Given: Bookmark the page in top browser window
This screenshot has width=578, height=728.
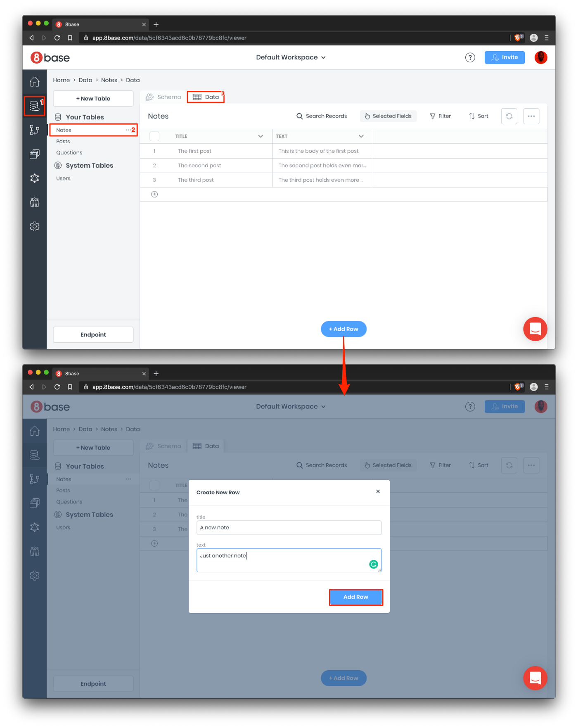Looking at the screenshot, I should [x=70, y=38].
